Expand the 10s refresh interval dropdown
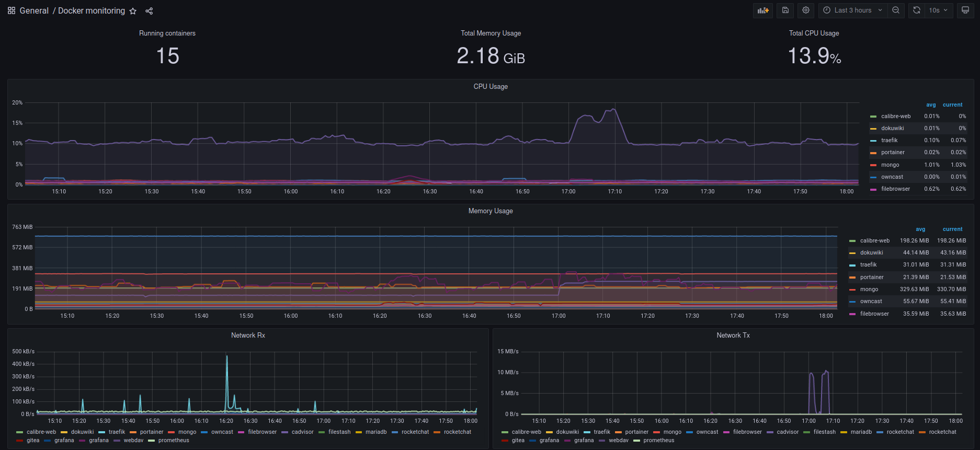This screenshot has width=980, height=450. pos(939,10)
